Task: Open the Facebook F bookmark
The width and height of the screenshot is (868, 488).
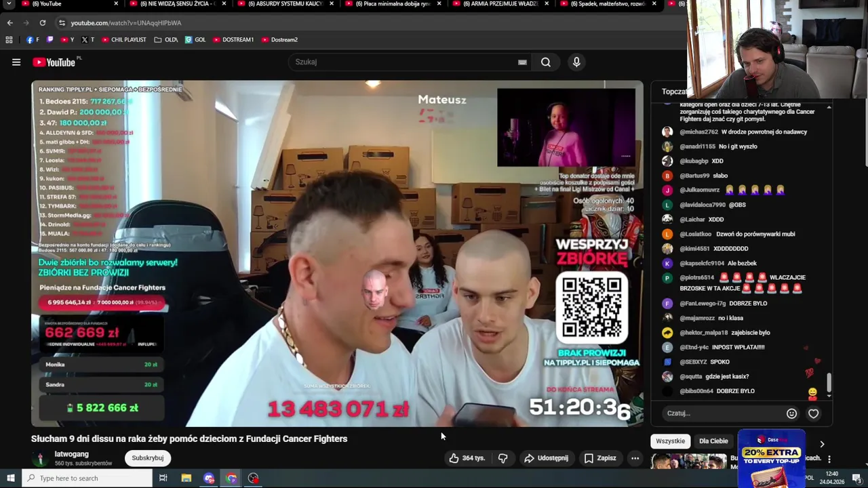Action: tap(33, 40)
